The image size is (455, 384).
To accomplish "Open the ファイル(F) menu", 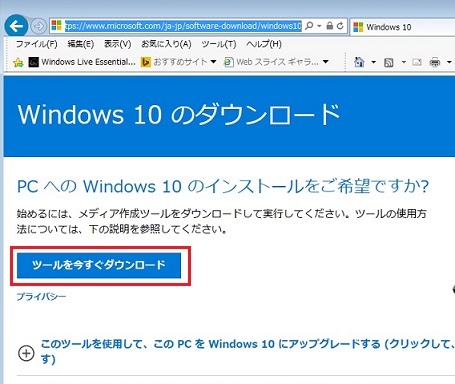I will coord(37,44).
